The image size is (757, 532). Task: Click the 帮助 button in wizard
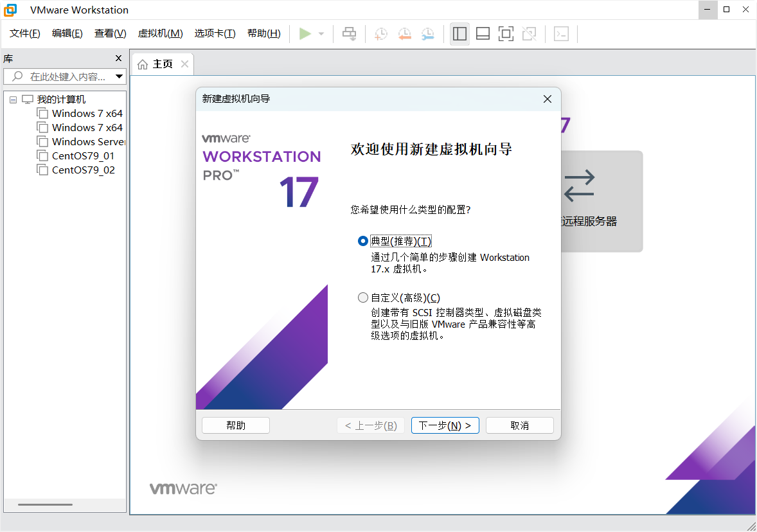click(x=236, y=425)
